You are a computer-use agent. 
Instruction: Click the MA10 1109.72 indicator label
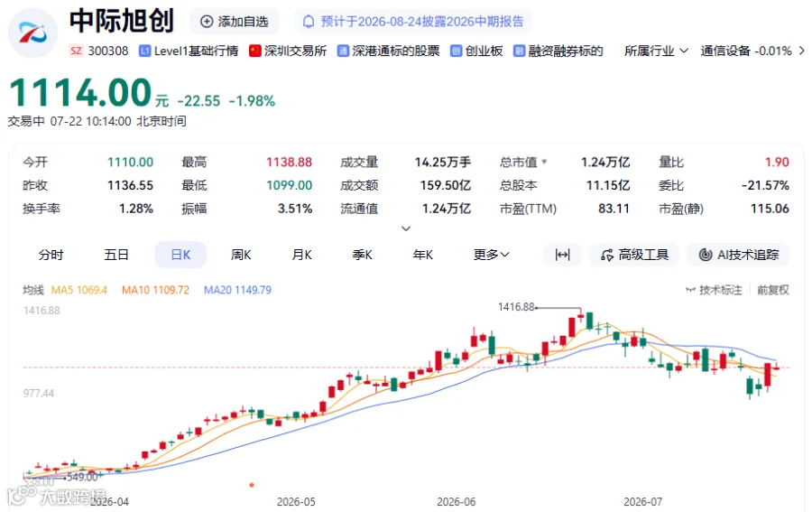tap(155, 290)
